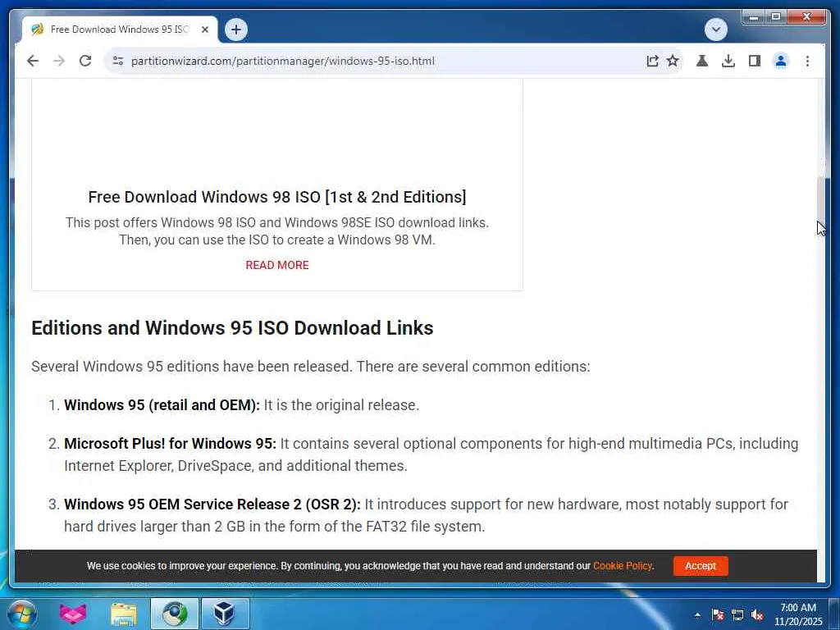The image size is (840, 630).
Task: Open the Cookie Policy link
Action: [x=623, y=566]
